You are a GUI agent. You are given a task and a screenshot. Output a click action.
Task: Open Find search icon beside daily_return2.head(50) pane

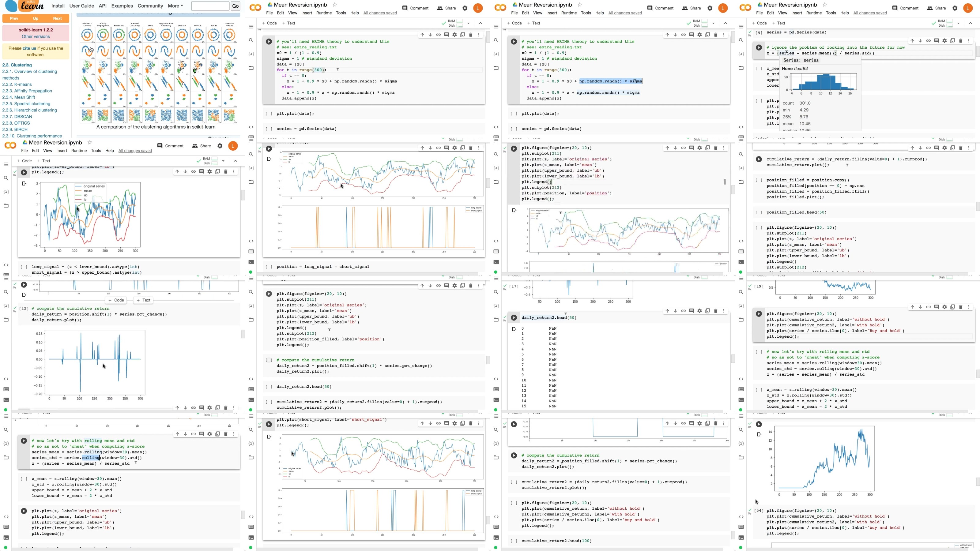(496, 292)
